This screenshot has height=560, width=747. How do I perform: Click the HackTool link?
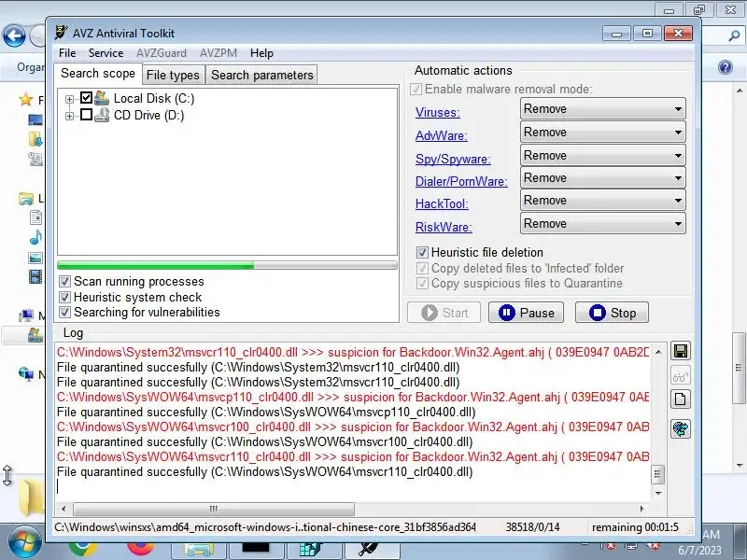(442, 203)
